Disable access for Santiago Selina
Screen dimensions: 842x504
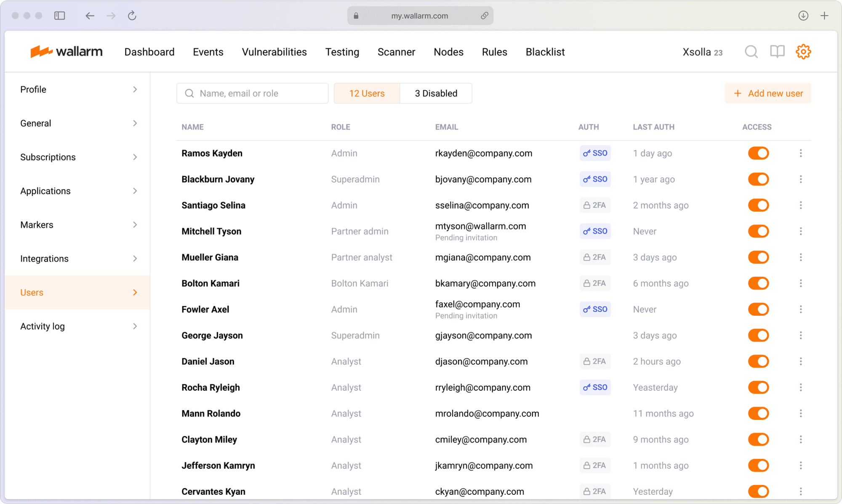point(758,205)
